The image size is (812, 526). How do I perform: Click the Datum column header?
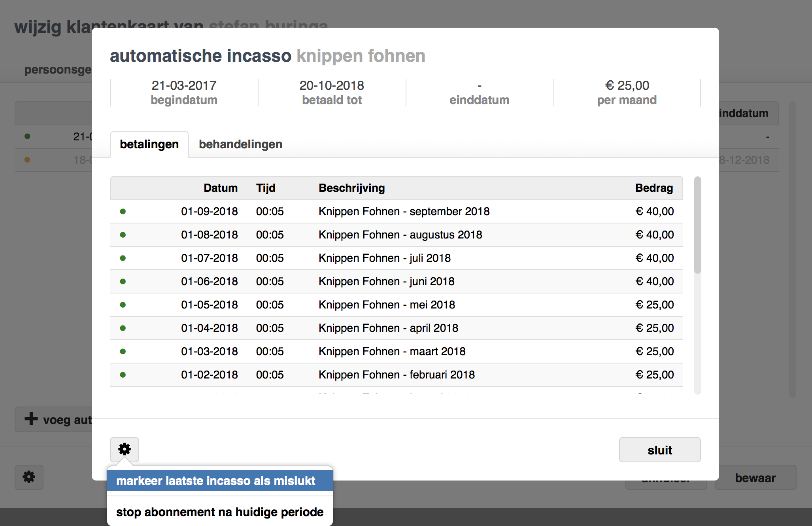pos(221,188)
